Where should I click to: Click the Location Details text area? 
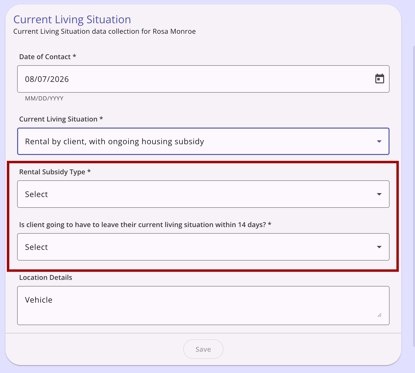(x=203, y=305)
